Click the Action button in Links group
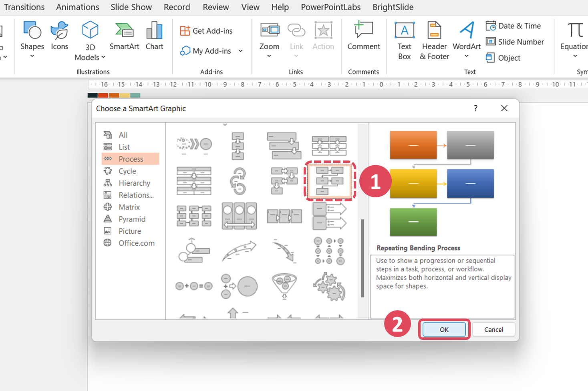588x391 pixels. (323, 36)
